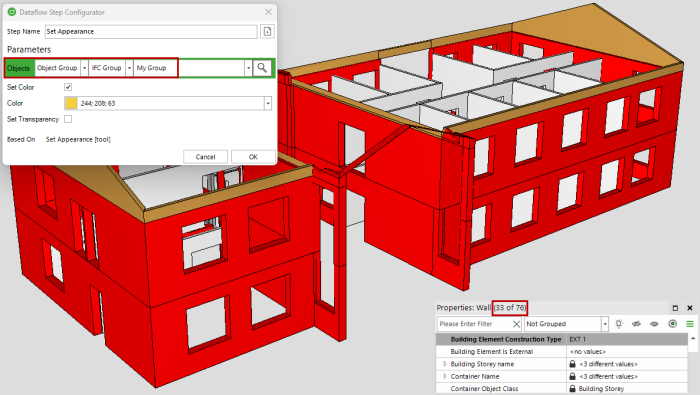
Task: Click the OK button
Action: (x=253, y=157)
